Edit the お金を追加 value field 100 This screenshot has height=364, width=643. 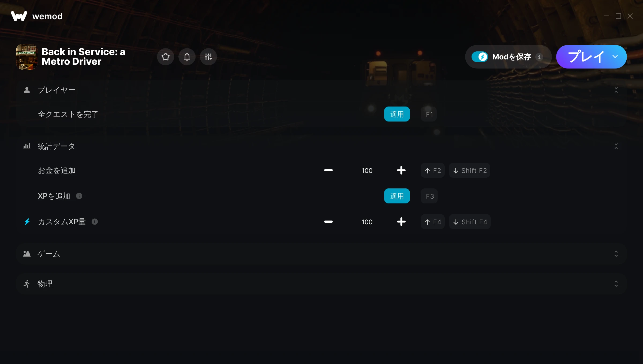tap(367, 170)
